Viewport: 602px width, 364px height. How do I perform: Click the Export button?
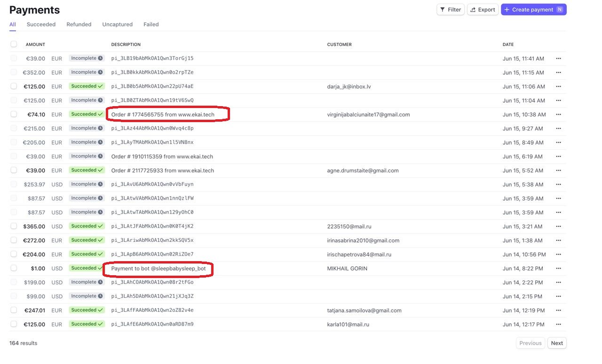(x=483, y=9)
